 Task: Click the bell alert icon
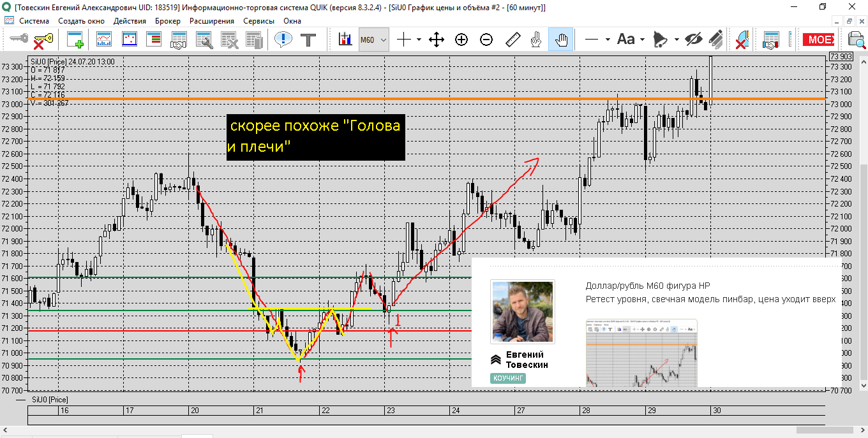pyautogui.click(x=661, y=40)
